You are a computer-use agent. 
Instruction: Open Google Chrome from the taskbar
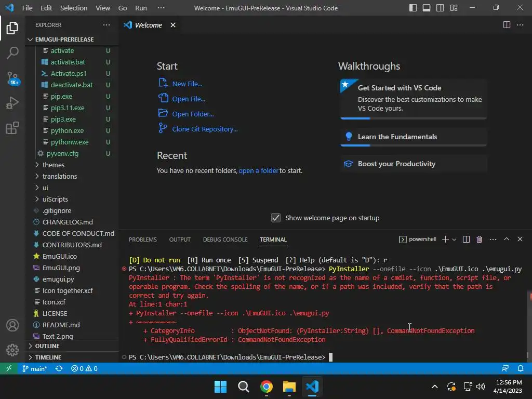(267, 387)
